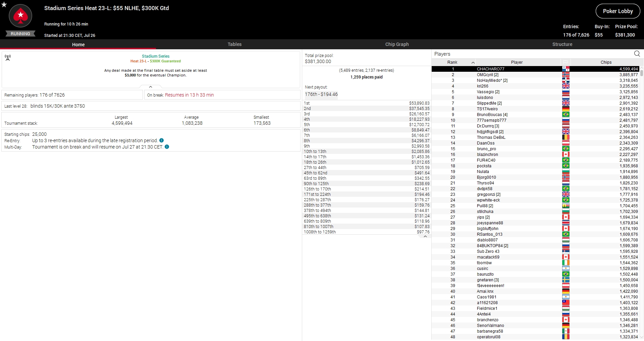Select the wpwhite-eck player row
The width and height of the screenshot is (644, 341).
(535, 200)
